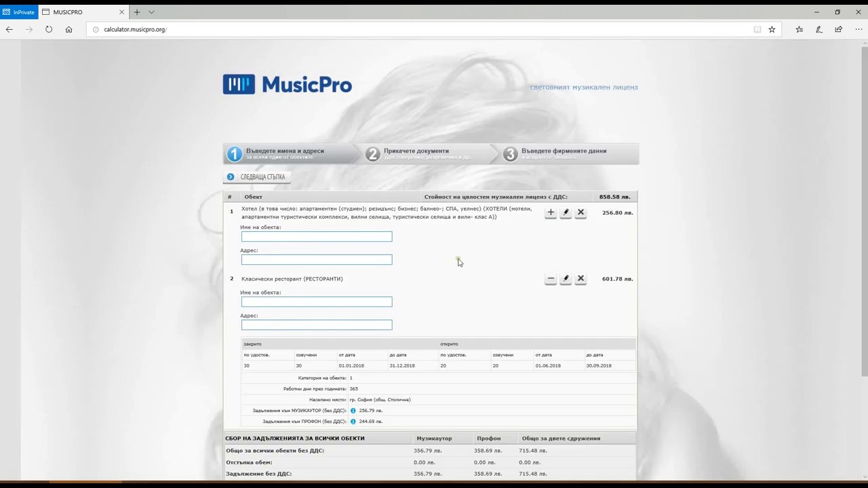Add notes with the pen icon
Screen dimensions: 868x488
(819, 29)
